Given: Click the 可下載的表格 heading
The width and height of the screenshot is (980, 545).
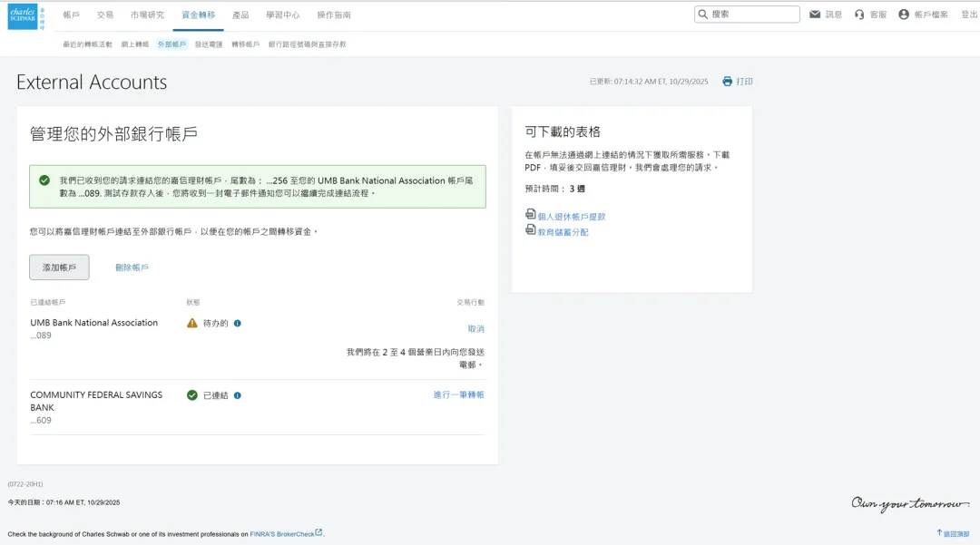Looking at the screenshot, I should click(563, 131).
